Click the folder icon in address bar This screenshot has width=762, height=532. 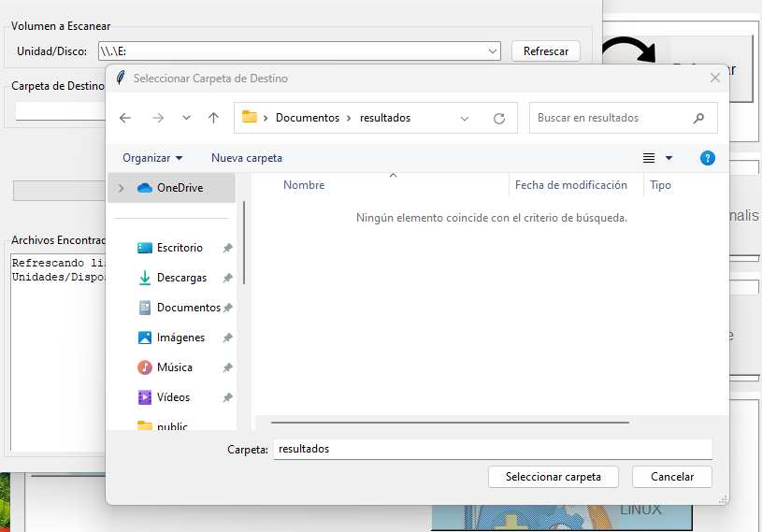click(x=250, y=117)
